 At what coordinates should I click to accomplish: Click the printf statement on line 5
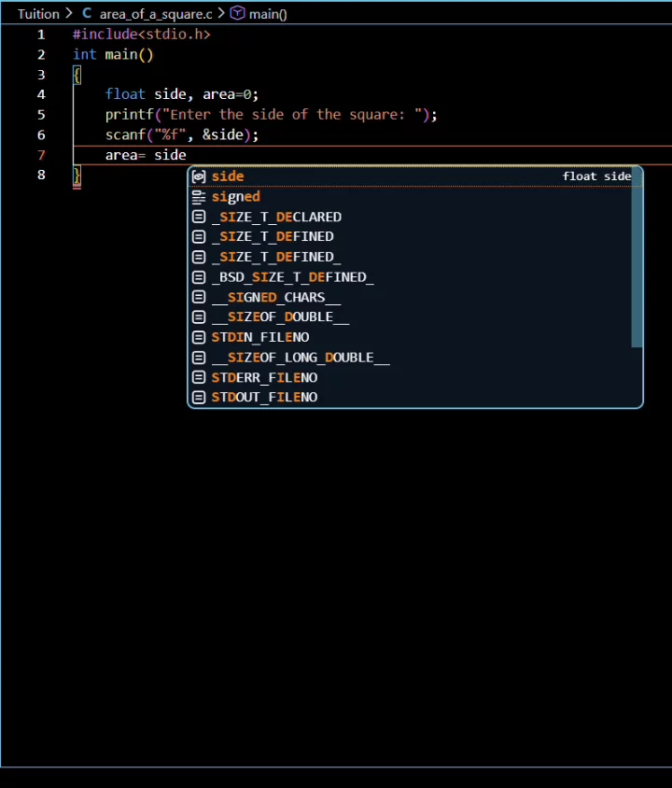click(272, 115)
